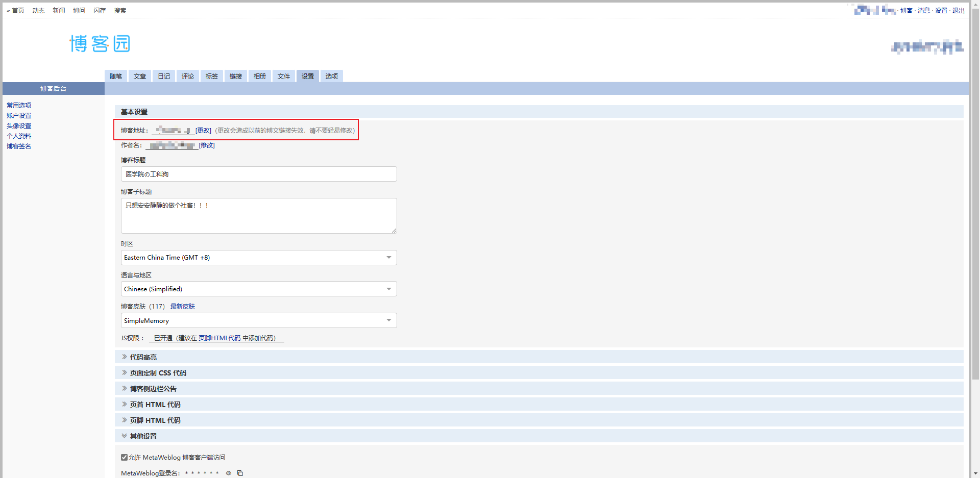Open 常用选项 in the sidebar
The height and width of the screenshot is (478, 980).
tap(19, 106)
